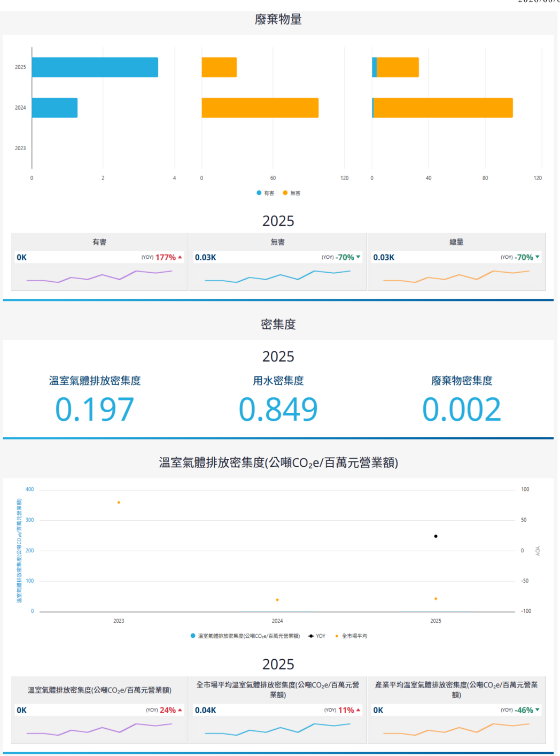Click the 11% YOY value
The image size is (560, 756).
pyautogui.click(x=346, y=710)
